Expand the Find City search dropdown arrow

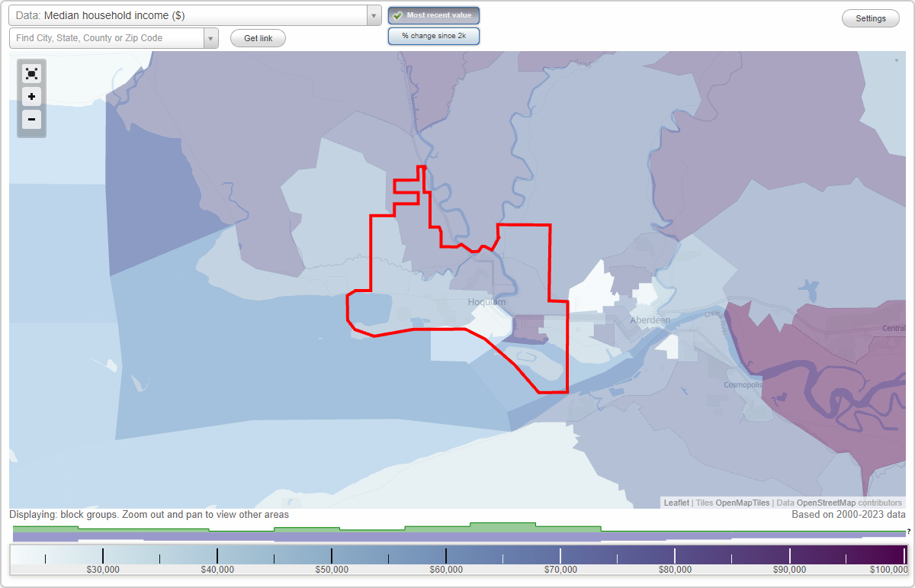[x=211, y=37]
